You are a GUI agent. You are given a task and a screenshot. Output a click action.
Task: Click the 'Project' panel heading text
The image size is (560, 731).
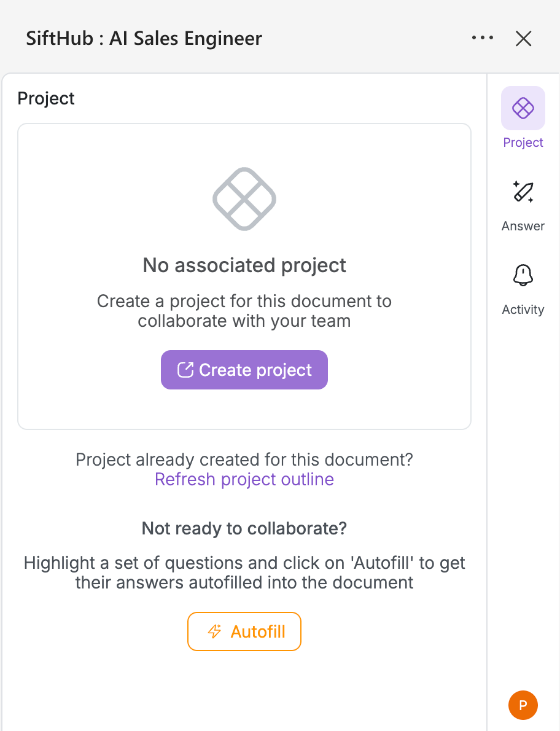pyautogui.click(x=46, y=98)
